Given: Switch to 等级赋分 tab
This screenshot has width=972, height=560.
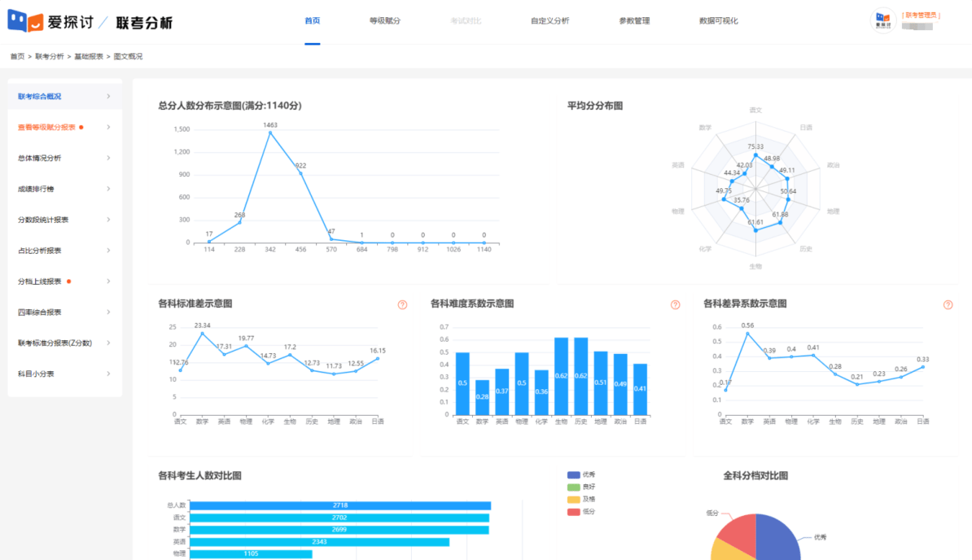Looking at the screenshot, I should pyautogui.click(x=384, y=21).
